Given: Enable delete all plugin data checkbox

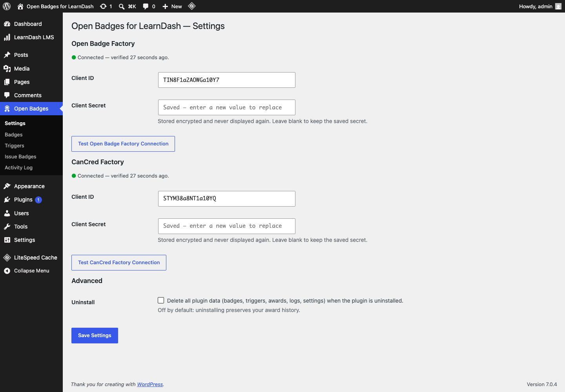Looking at the screenshot, I should coord(161,300).
